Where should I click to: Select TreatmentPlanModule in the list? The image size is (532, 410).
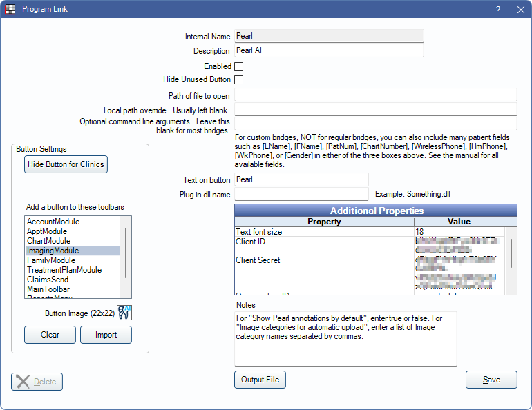(64, 270)
